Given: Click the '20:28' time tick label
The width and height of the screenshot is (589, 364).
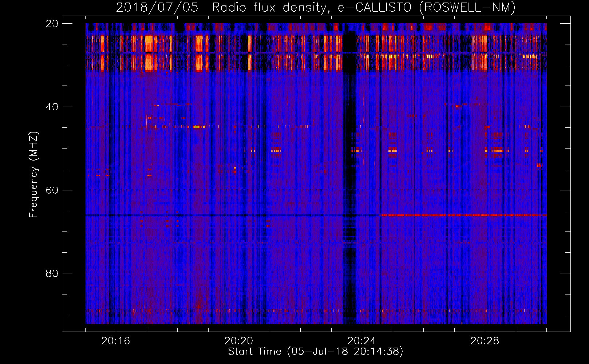Looking at the screenshot, I should 485,341.
